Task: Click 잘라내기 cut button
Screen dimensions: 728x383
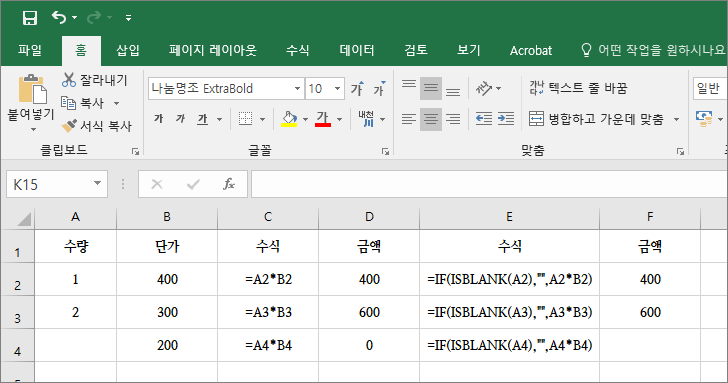Action: (95, 80)
